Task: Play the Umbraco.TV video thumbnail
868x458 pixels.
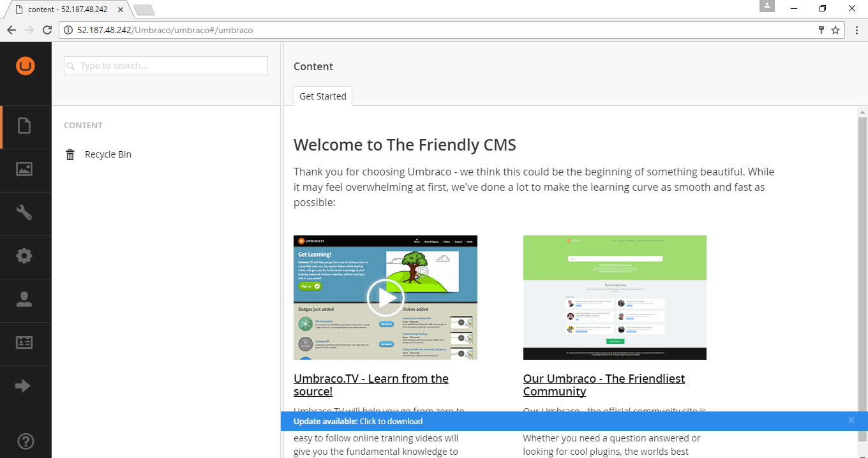Action: coord(385,297)
